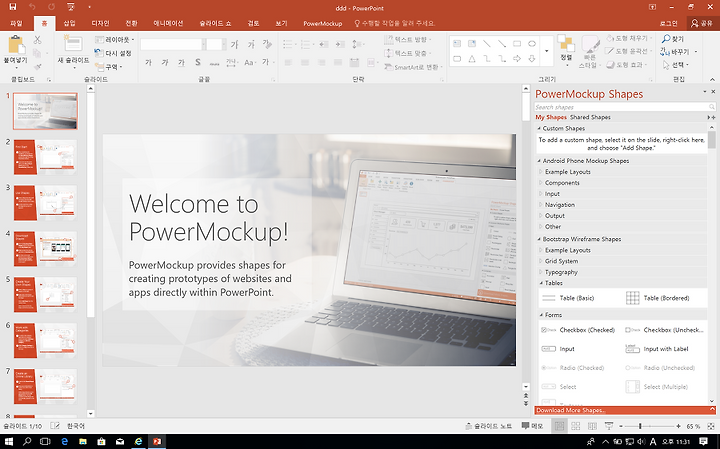Open the 레이아웃 layout dropdown
The image size is (720, 449).
(114, 39)
